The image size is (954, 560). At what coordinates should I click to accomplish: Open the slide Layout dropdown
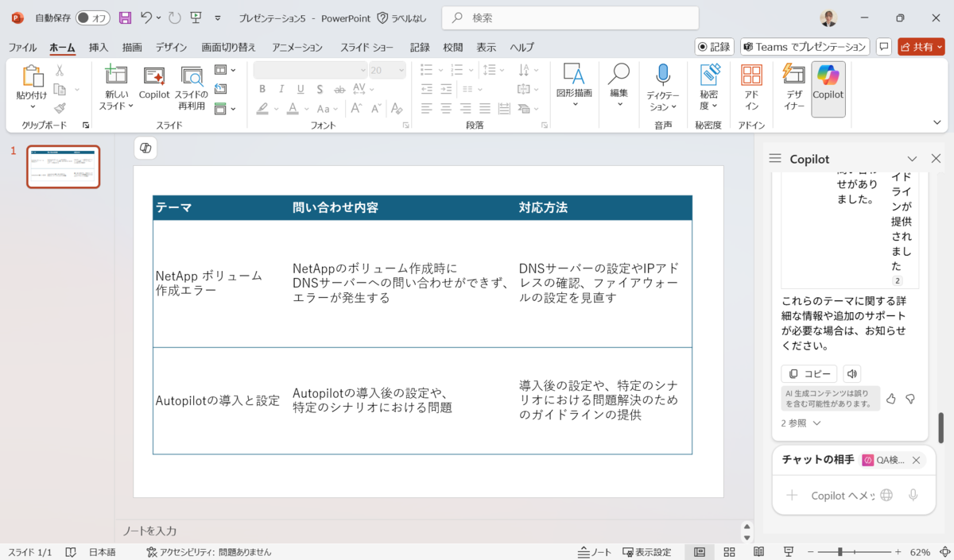[x=226, y=70]
